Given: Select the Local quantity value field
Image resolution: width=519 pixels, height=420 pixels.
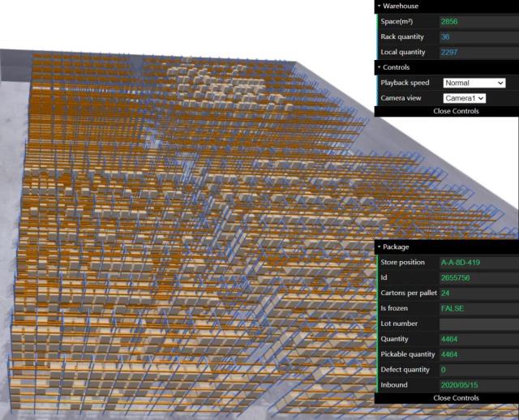Looking at the screenshot, I should click(x=479, y=52).
